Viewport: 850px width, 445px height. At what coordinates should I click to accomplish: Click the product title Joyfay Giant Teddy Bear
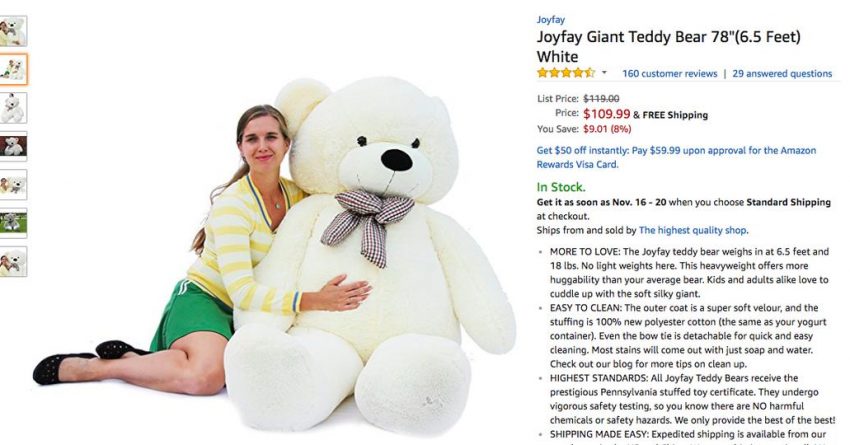point(668,47)
